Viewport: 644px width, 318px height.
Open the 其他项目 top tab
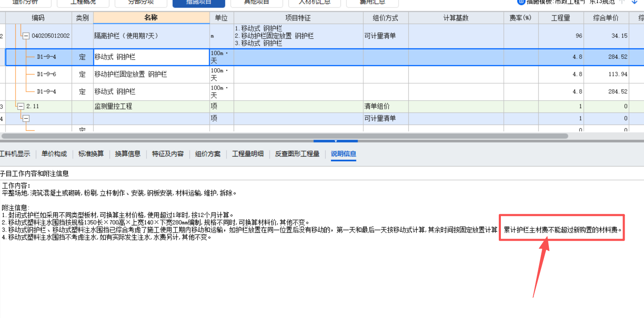257,3
